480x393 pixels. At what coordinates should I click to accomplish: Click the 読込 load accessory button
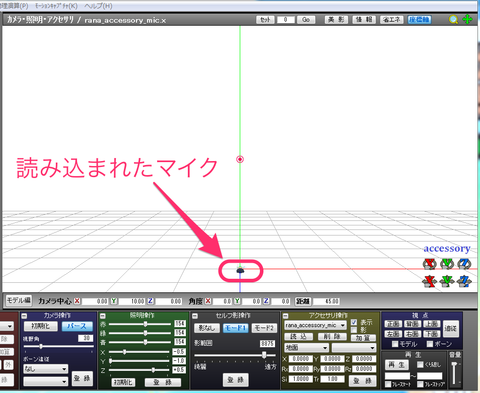[x=298, y=337]
